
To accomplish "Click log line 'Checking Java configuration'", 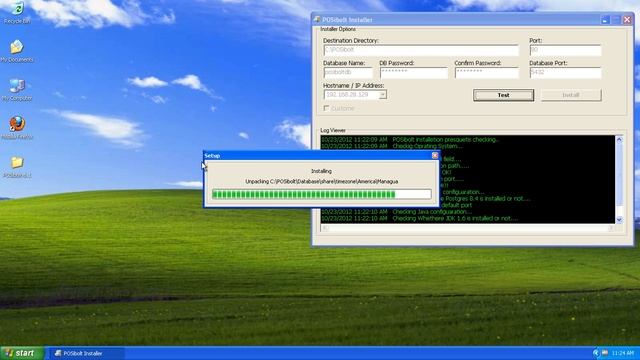I will [396, 212].
